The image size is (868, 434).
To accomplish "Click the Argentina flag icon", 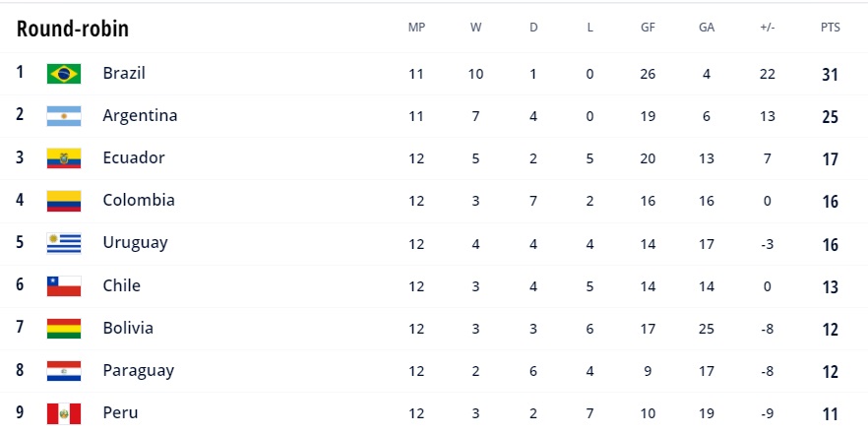I will (x=63, y=116).
